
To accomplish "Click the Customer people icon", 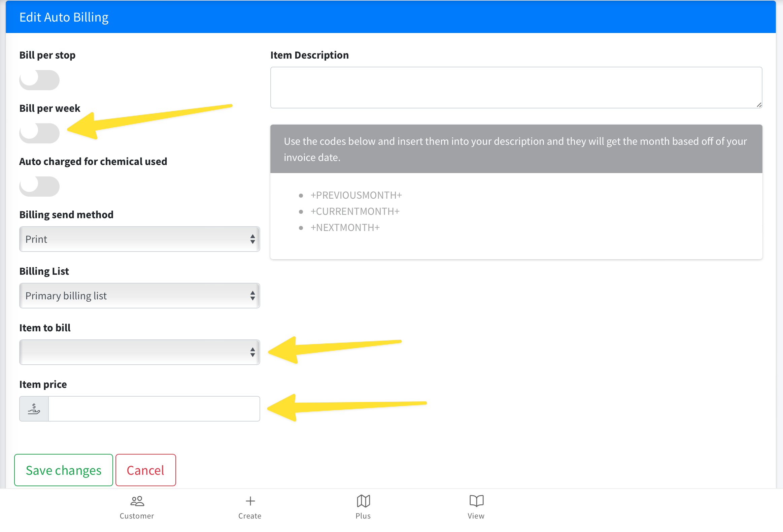I will pos(137,501).
